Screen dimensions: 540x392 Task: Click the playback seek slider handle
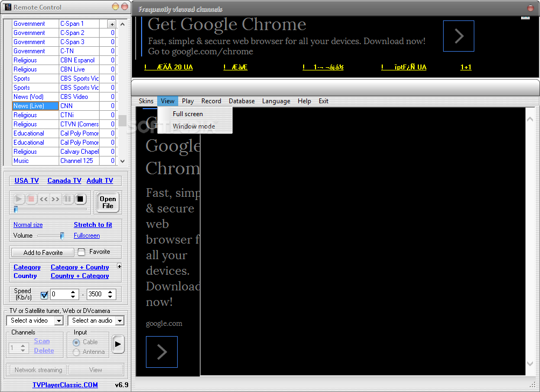pos(16,209)
